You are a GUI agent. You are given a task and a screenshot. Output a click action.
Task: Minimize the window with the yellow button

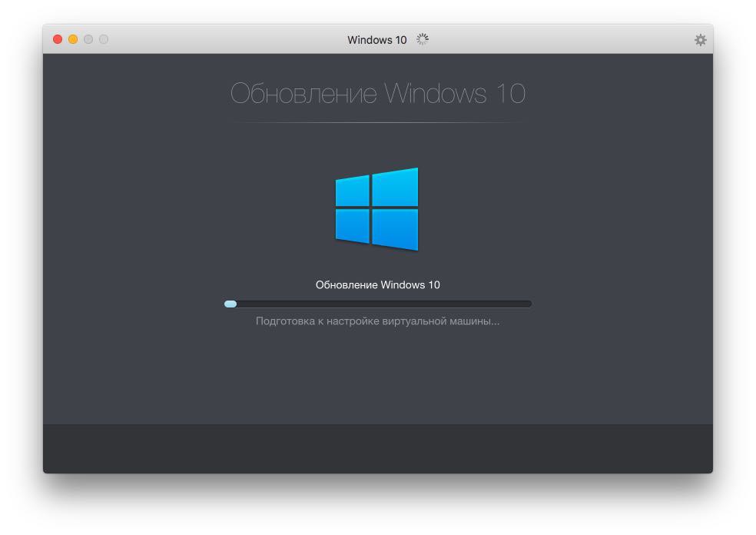coord(73,39)
